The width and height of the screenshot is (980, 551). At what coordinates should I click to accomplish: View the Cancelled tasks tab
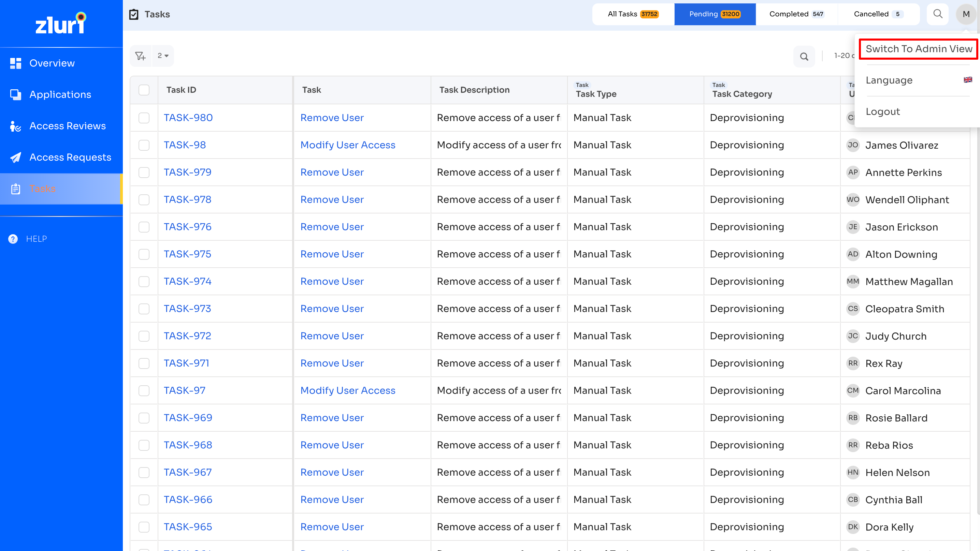877,14
